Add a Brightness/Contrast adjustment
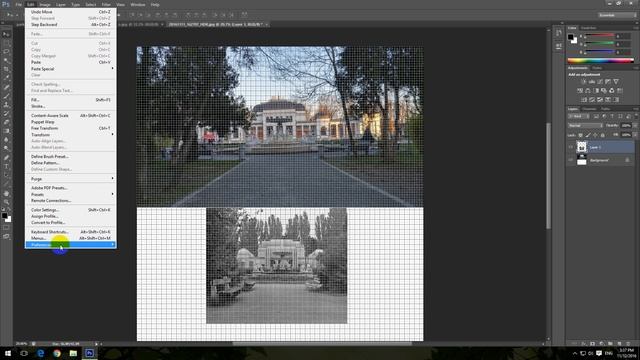The image size is (640, 360). (x=583, y=82)
